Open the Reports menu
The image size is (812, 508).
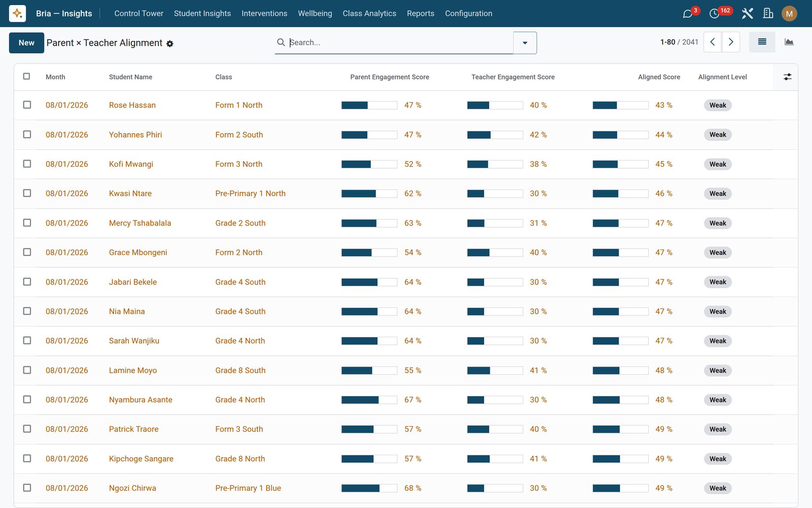coord(421,14)
